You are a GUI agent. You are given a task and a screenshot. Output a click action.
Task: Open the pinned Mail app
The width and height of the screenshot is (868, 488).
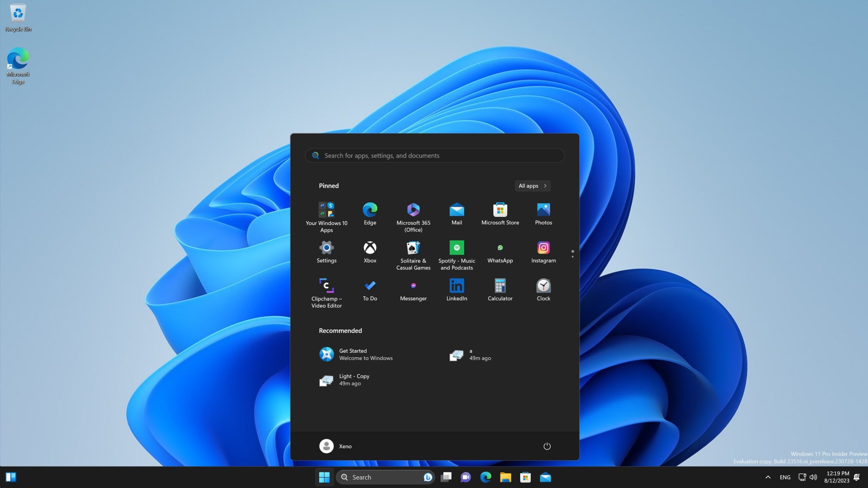click(x=457, y=213)
